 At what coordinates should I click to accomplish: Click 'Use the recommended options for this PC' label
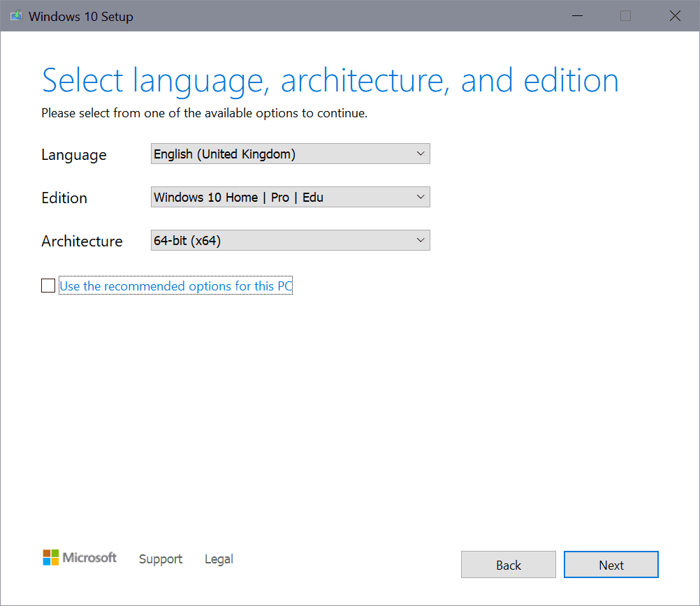[176, 286]
